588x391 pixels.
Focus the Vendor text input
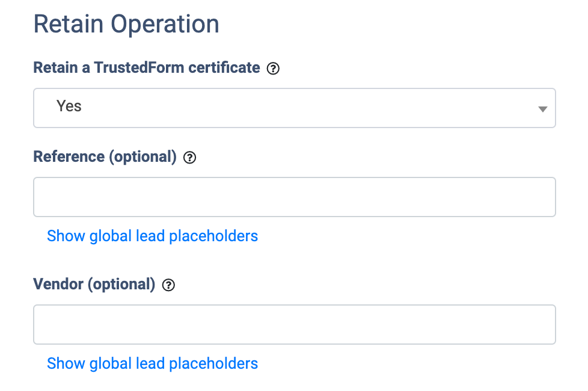[x=294, y=325]
